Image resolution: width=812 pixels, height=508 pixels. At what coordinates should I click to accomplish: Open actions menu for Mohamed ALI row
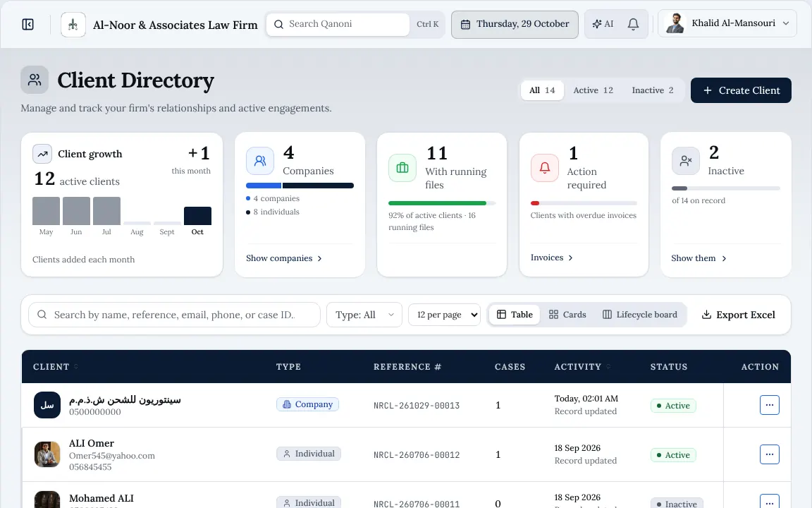tap(770, 501)
